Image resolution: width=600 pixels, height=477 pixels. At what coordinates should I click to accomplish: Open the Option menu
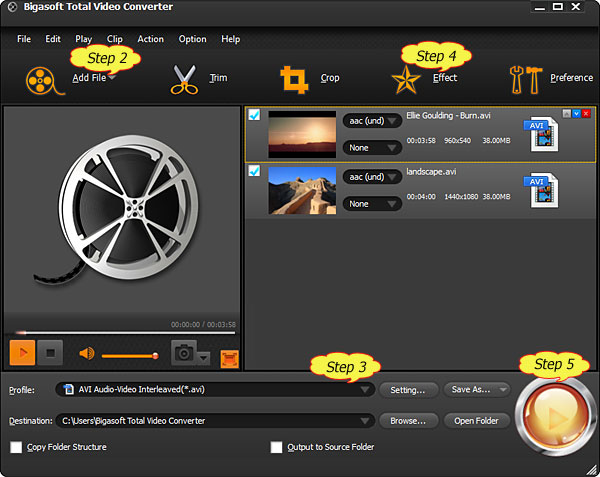(x=192, y=39)
